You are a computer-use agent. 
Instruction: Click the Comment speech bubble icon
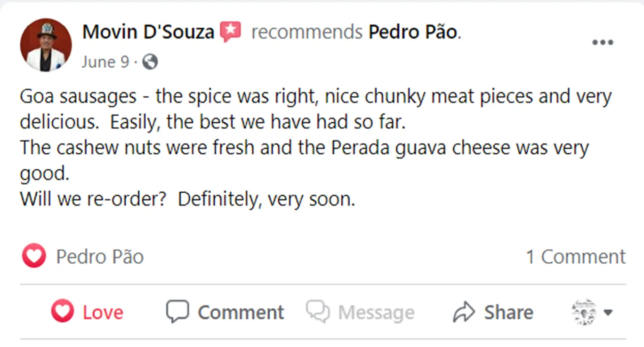pyautogui.click(x=177, y=312)
